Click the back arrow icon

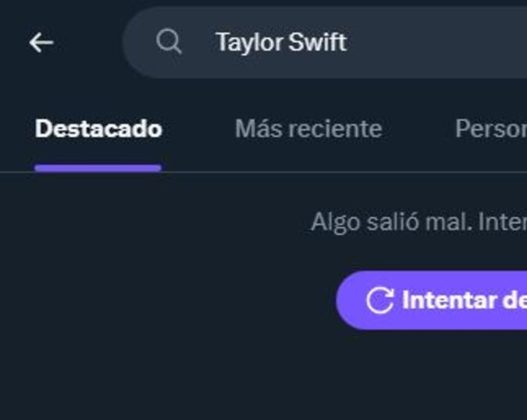pos(41,43)
